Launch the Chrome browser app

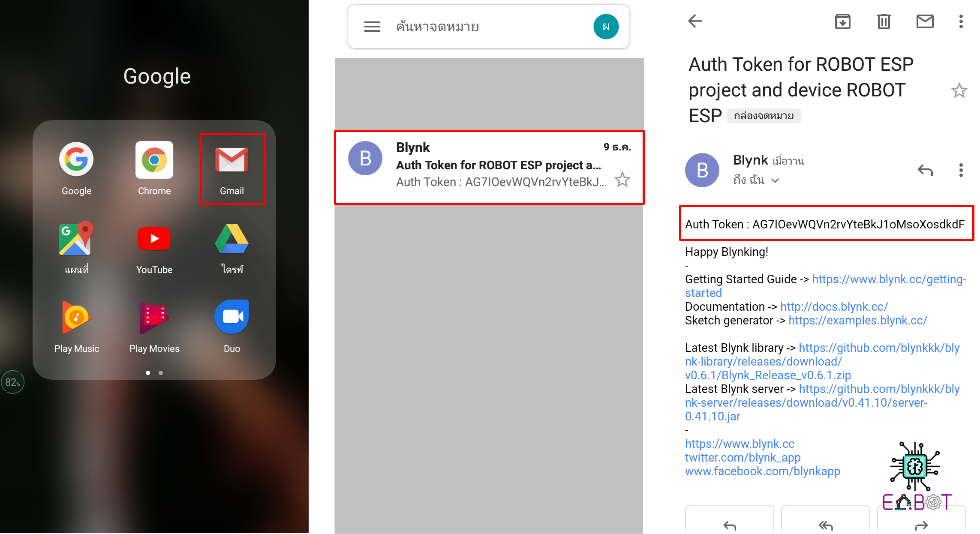[x=154, y=168]
